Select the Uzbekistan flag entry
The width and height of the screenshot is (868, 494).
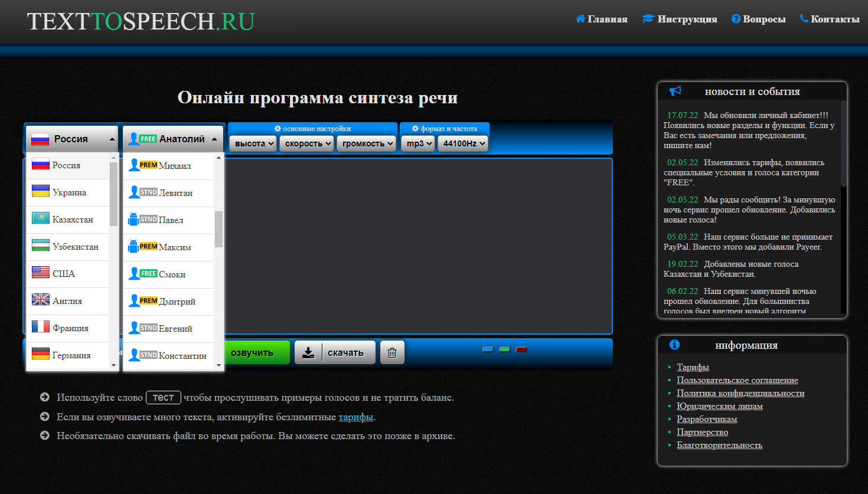(x=41, y=246)
